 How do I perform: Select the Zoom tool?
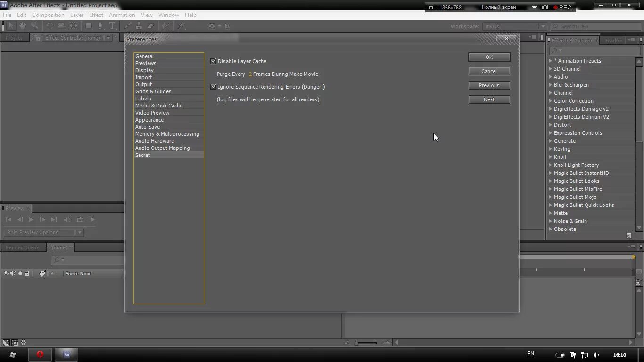click(34, 26)
